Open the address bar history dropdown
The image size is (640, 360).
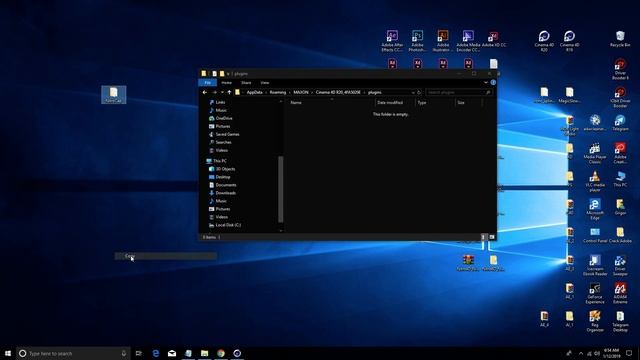(x=413, y=92)
